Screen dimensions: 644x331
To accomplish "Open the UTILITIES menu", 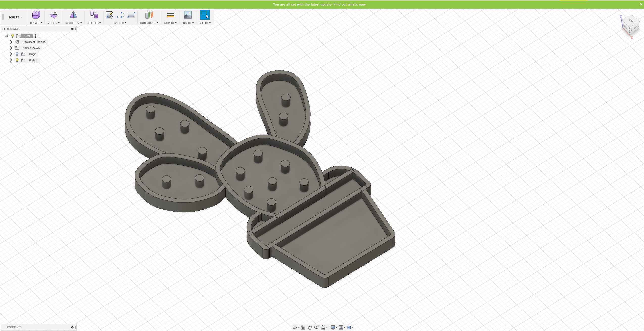I will (x=94, y=23).
